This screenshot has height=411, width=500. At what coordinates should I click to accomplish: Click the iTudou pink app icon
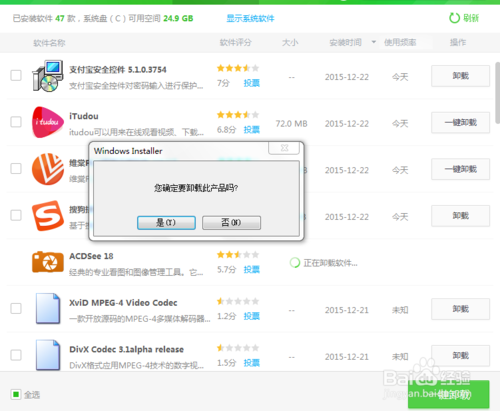pyautogui.click(x=48, y=122)
